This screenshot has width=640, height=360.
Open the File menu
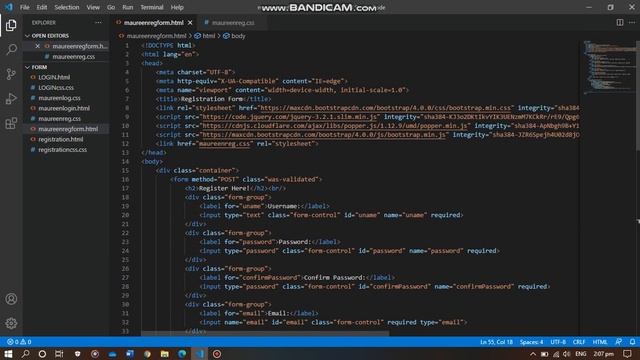click(24, 7)
